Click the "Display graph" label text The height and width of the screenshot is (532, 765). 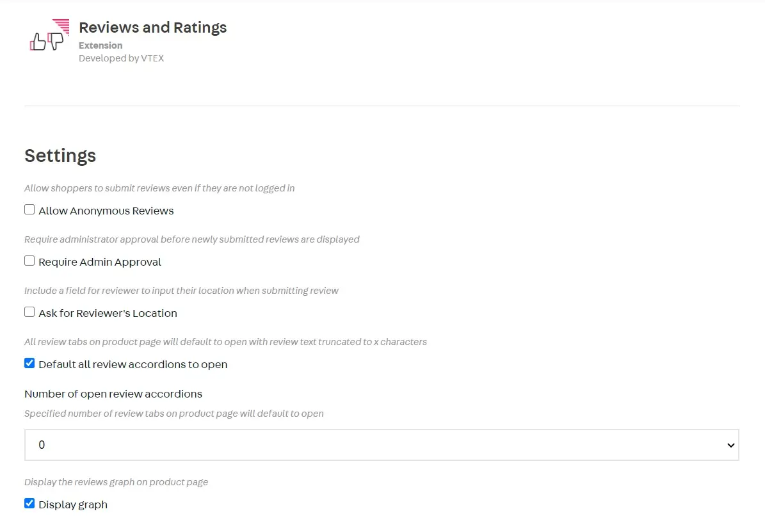[73, 504]
